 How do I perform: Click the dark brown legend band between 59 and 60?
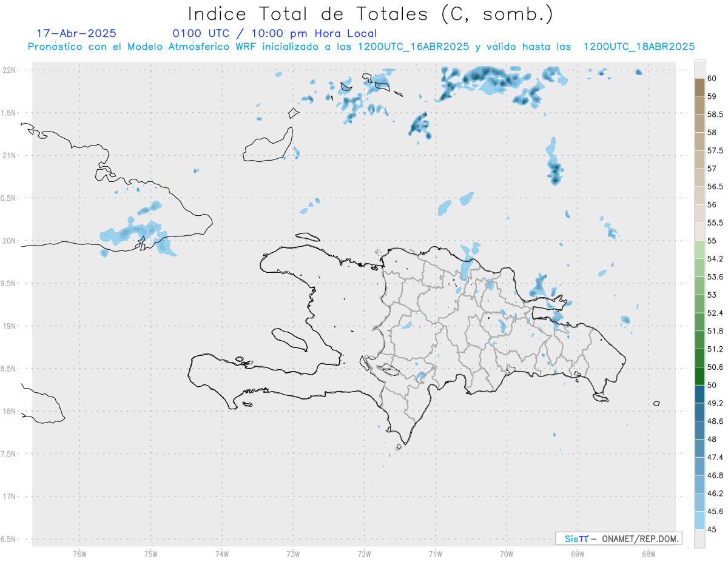point(699,87)
